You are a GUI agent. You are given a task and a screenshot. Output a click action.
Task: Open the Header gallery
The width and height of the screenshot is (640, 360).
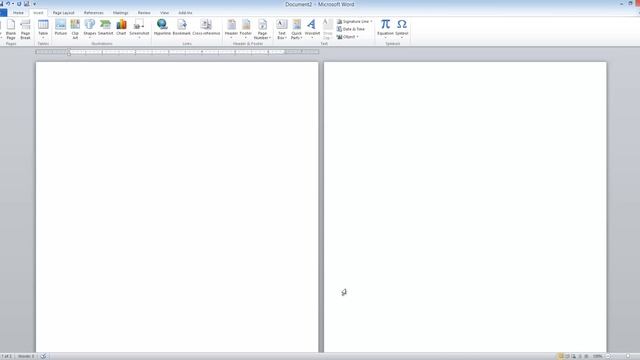coord(231,29)
